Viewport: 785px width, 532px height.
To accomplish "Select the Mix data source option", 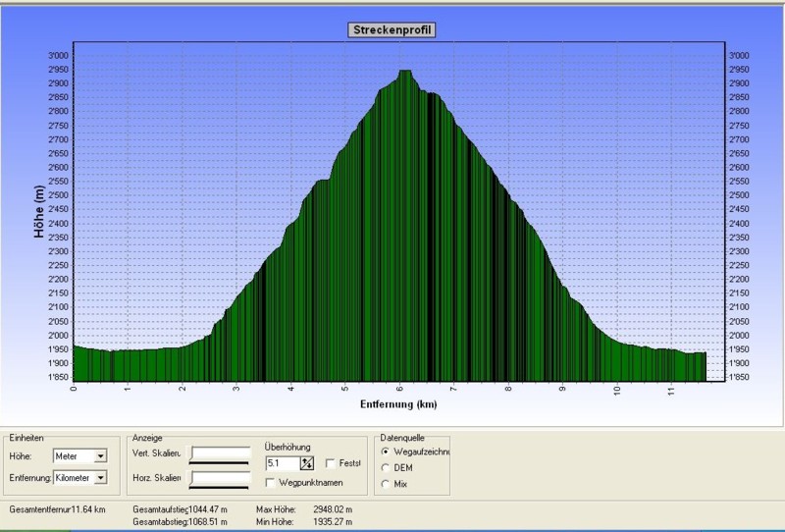I will click(x=385, y=483).
